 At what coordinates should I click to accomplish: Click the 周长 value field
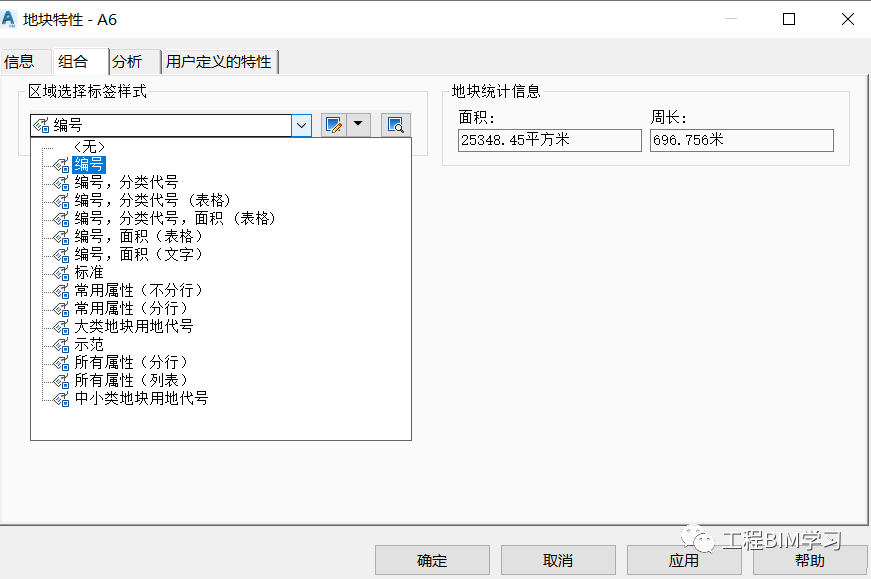point(742,140)
